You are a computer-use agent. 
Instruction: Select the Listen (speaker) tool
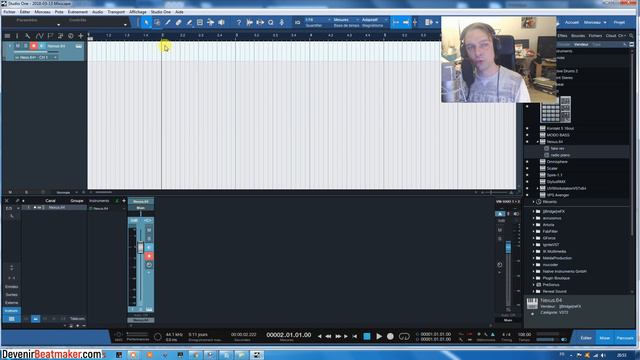[x=221, y=22]
